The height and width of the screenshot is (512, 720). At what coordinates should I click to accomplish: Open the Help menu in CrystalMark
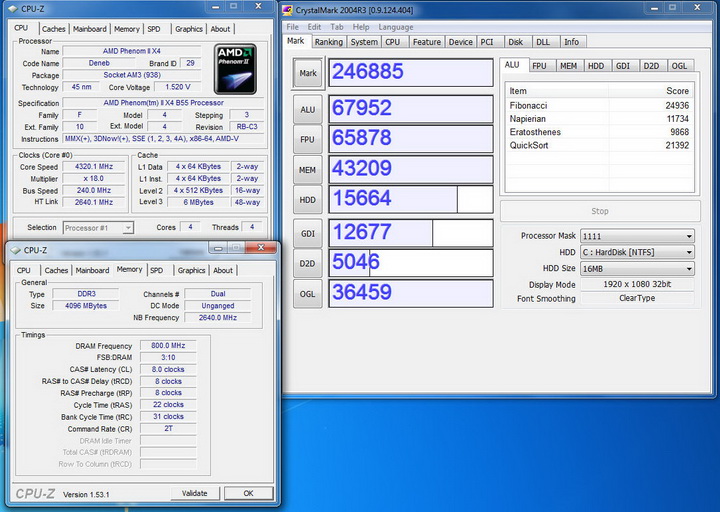tap(361, 27)
